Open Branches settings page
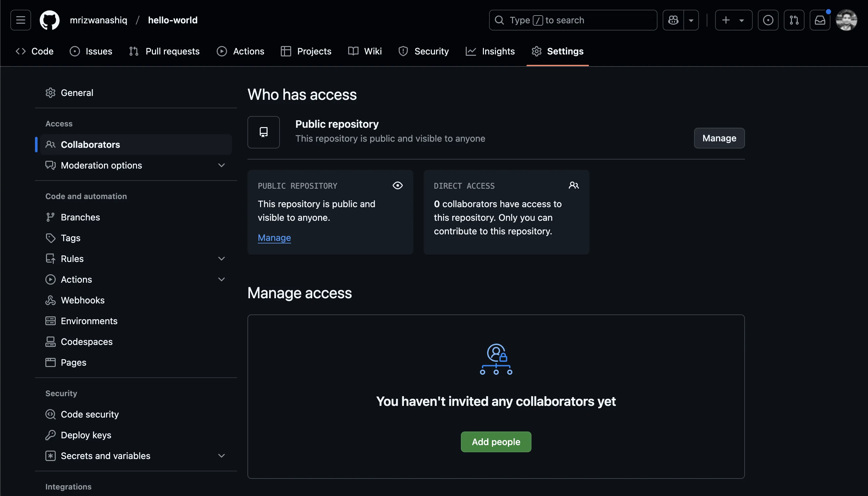This screenshot has height=496, width=868. click(136, 217)
